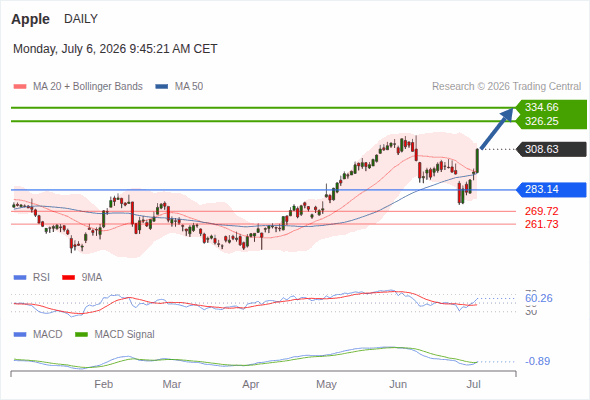Click the green MACD Signal legend marker
Viewport: 590px width, 400px height.
point(81,335)
